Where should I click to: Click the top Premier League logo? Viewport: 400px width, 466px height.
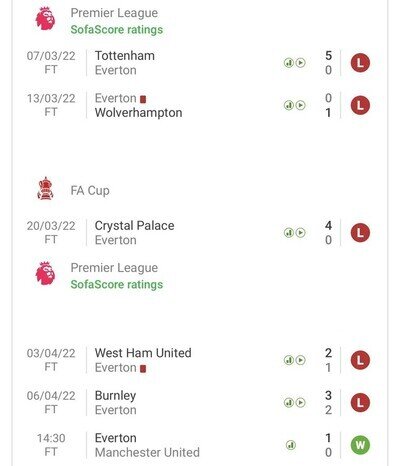pos(45,19)
